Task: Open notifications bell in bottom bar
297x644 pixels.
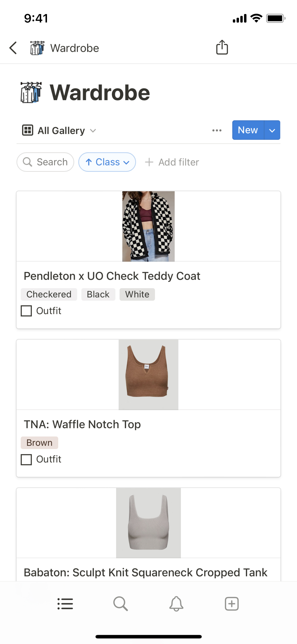Action: [x=176, y=604]
